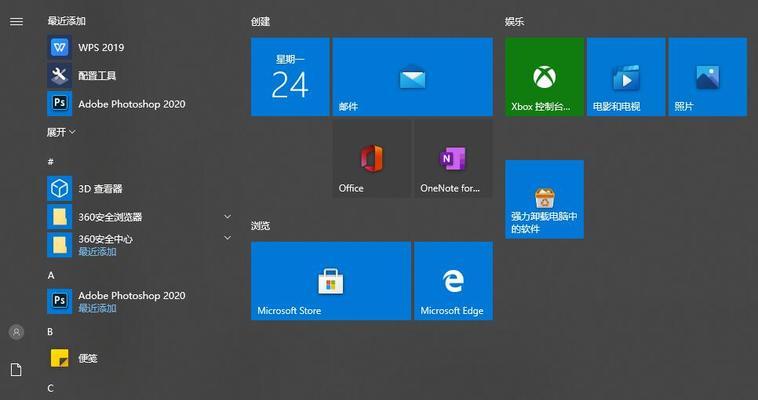Open the user account icon in the sidebar

coord(16,332)
